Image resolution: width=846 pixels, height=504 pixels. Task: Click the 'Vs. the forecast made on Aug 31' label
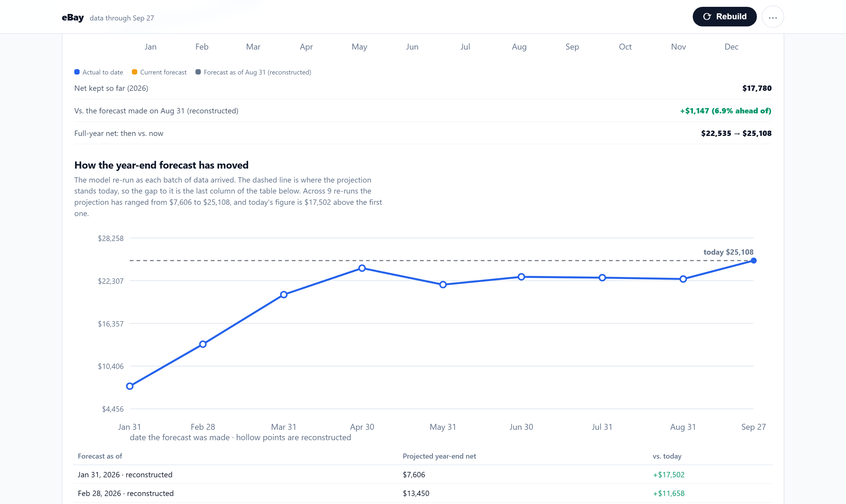point(156,111)
